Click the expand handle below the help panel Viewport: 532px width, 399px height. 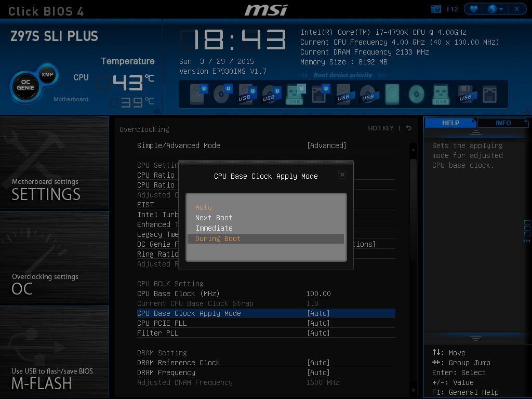coord(476,338)
